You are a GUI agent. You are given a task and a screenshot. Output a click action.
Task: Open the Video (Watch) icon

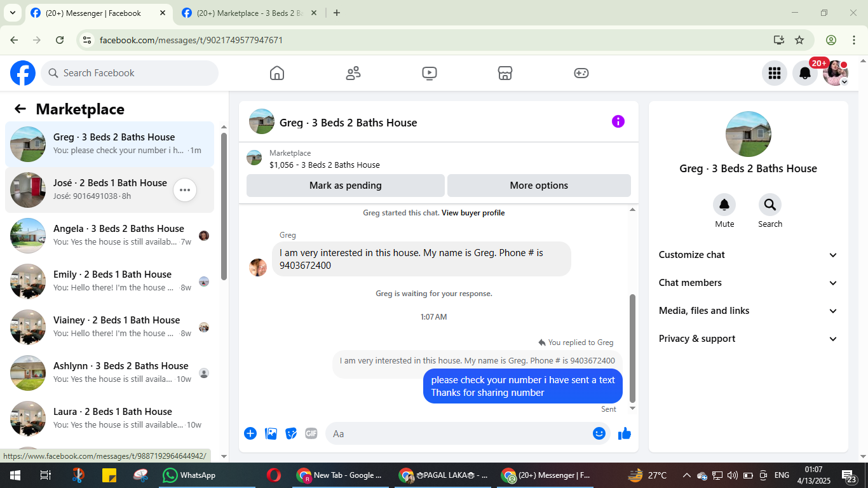[x=430, y=73]
